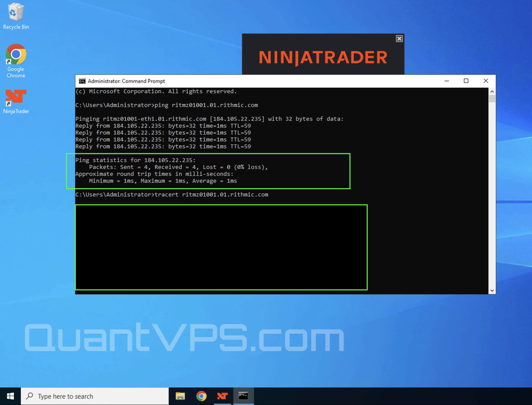Select the NinjaTrader desktop shortcut
The image size is (532, 405).
16,102
